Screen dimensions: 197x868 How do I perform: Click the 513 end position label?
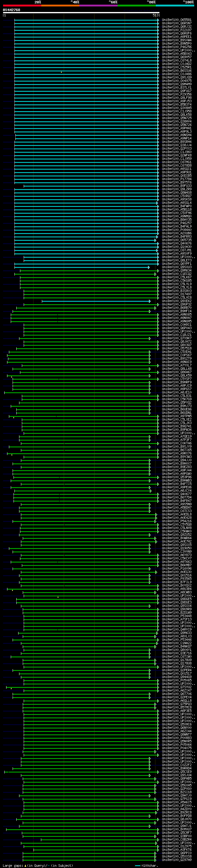pyautogui.click(x=155, y=15)
